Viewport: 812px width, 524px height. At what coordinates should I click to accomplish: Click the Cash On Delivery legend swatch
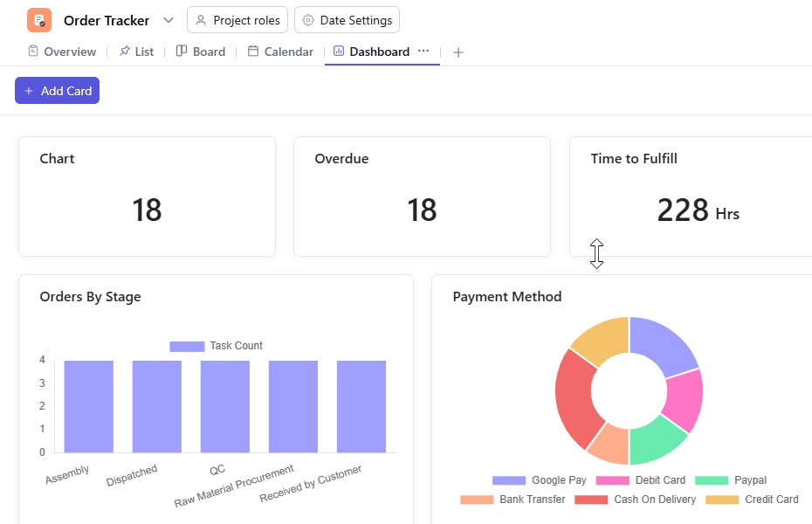coord(590,500)
